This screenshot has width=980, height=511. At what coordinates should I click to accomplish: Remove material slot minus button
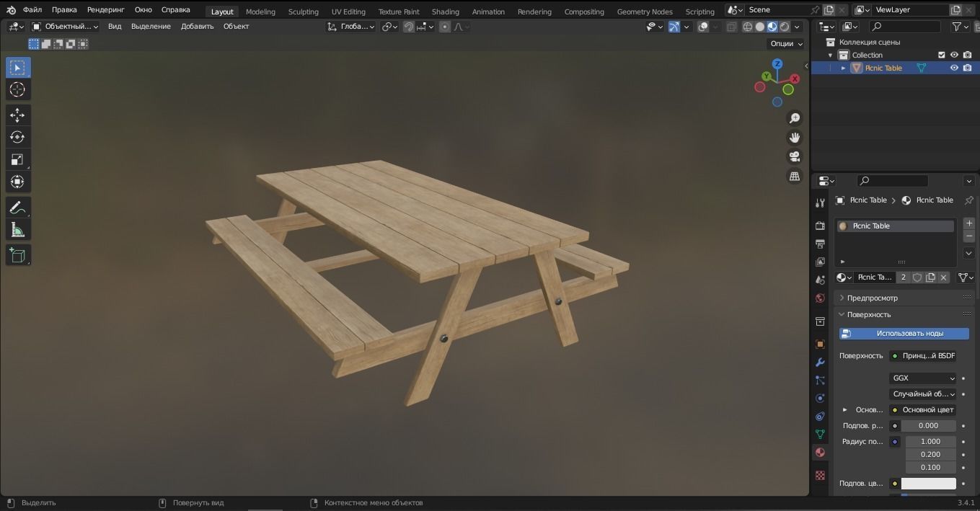coord(968,236)
